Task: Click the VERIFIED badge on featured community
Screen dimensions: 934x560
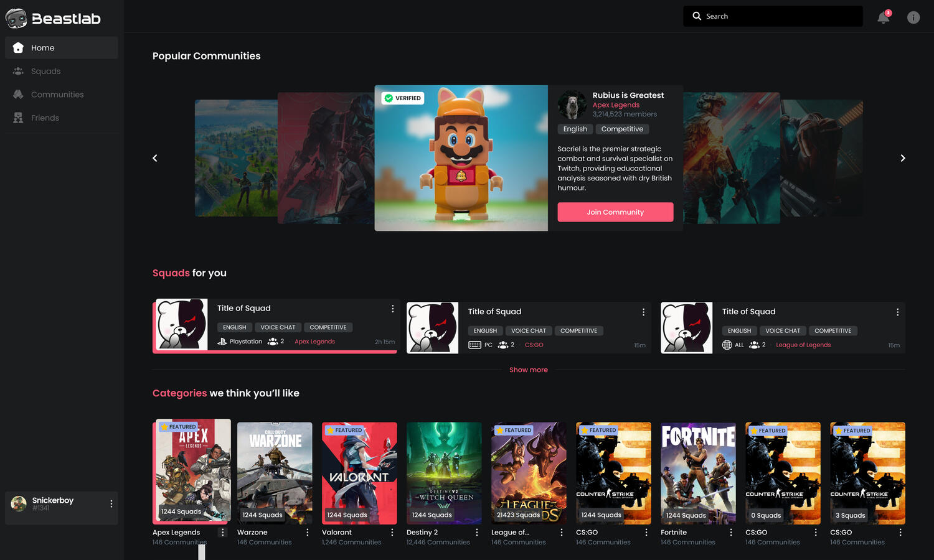Action: click(x=403, y=98)
